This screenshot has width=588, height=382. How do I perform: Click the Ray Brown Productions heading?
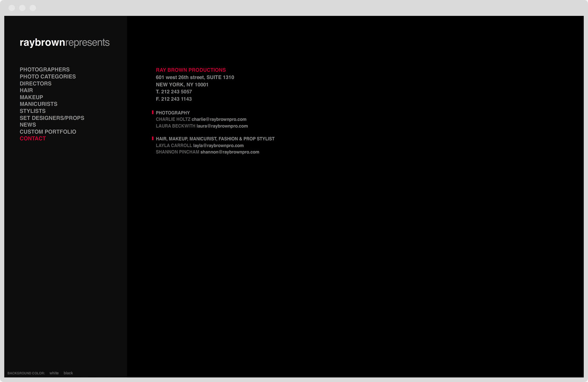(x=190, y=70)
